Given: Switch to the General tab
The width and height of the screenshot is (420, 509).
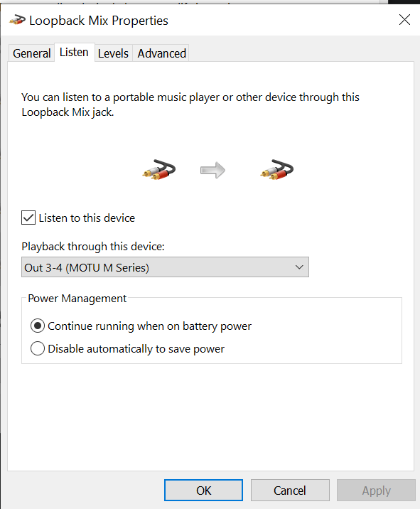Looking at the screenshot, I should pos(32,53).
